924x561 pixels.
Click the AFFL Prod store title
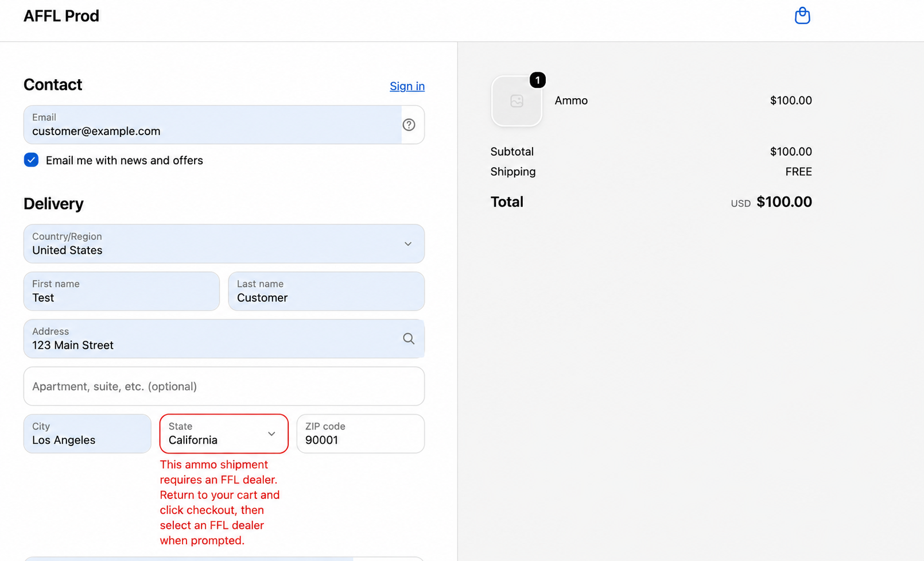click(x=61, y=16)
